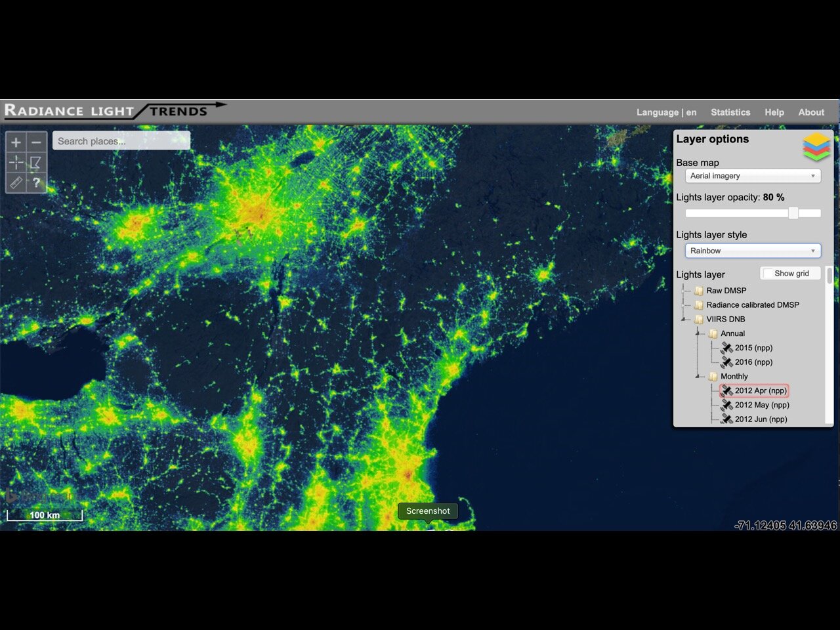Select the 2012 Apr (npp) monthly layer
840x630 pixels.
coord(761,390)
